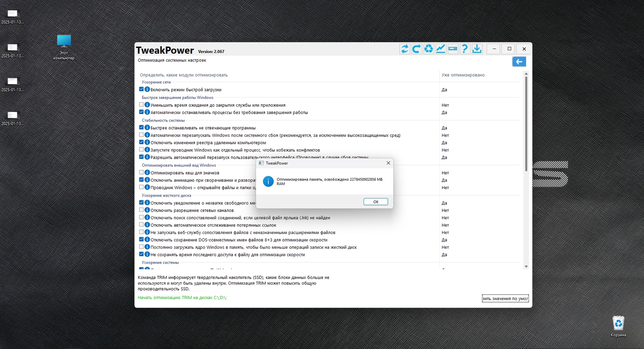The height and width of the screenshot is (349, 644).
Task: Uncheck 'Включить режим быстрой загрузки'
Action: click(x=141, y=89)
